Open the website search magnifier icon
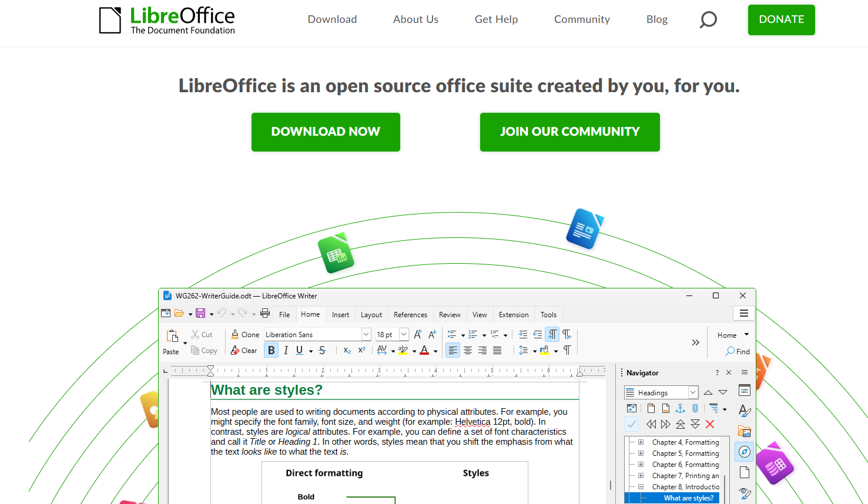 pyautogui.click(x=708, y=20)
